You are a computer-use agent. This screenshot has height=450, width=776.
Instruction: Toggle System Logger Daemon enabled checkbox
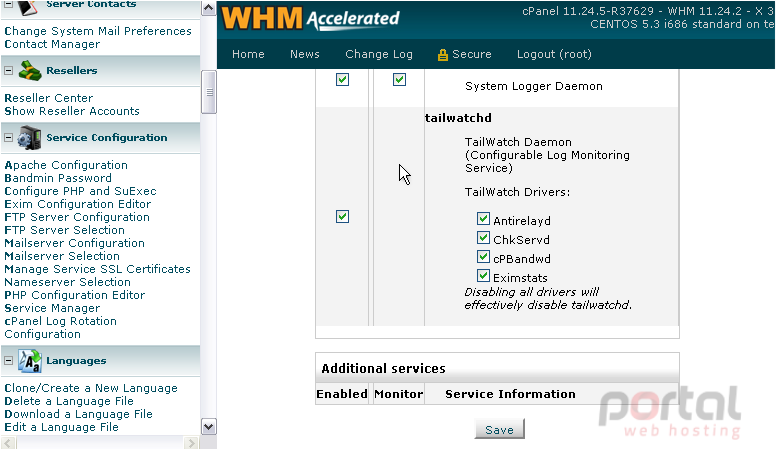point(342,79)
